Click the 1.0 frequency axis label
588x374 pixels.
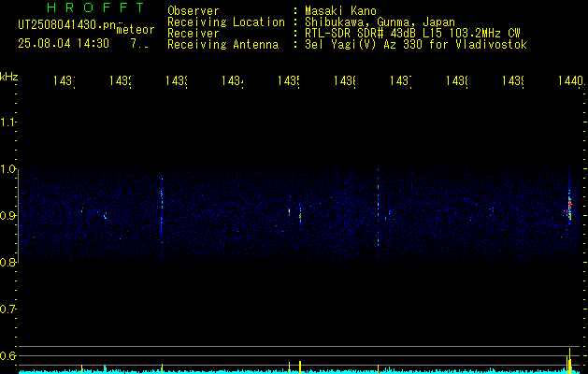click(7, 169)
